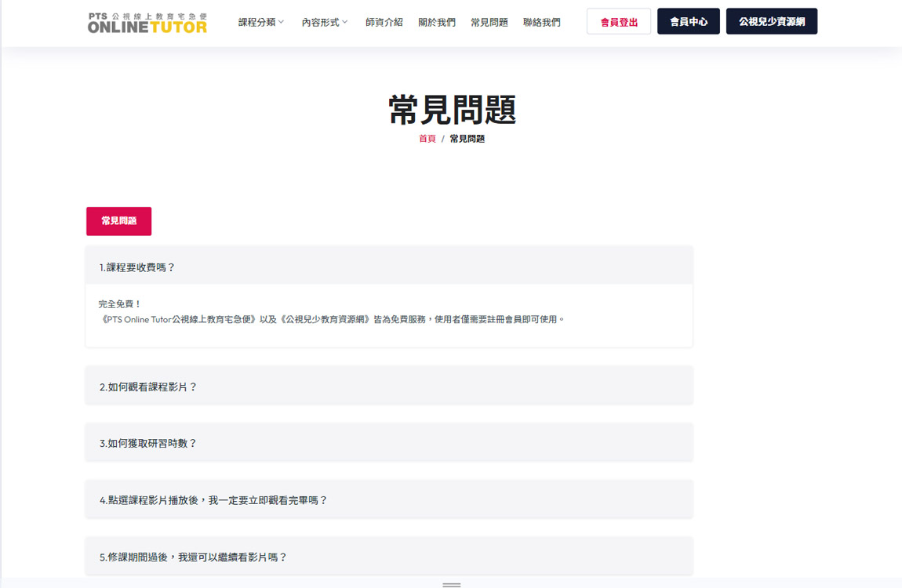
Task: Expand question 4 about watching video immediately
Action: pos(388,499)
